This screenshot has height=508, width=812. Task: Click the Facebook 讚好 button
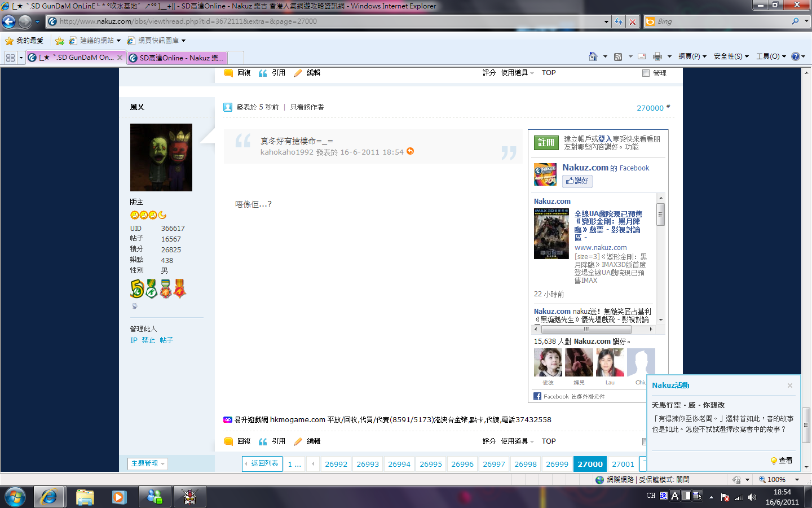(x=577, y=181)
